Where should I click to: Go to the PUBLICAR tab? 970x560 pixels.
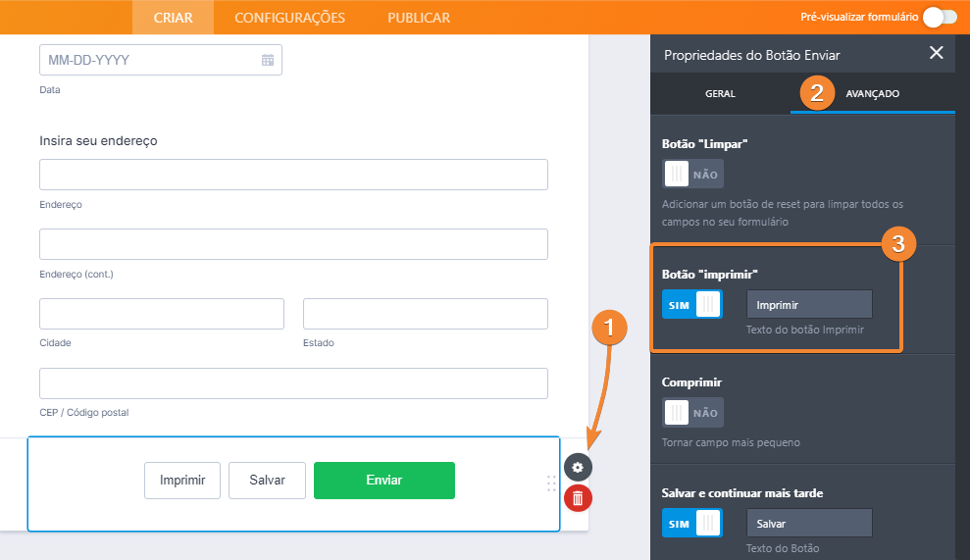[419, 18]
